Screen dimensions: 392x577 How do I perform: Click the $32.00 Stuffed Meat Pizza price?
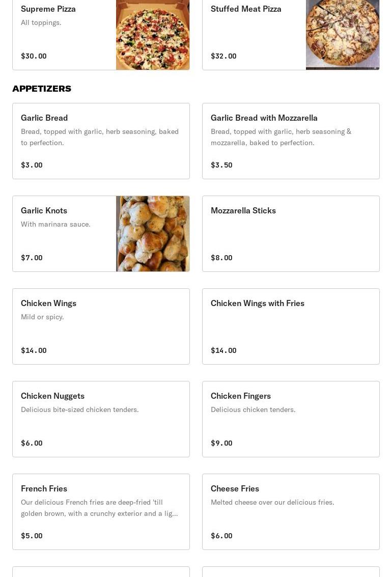(x=223, y=56)
